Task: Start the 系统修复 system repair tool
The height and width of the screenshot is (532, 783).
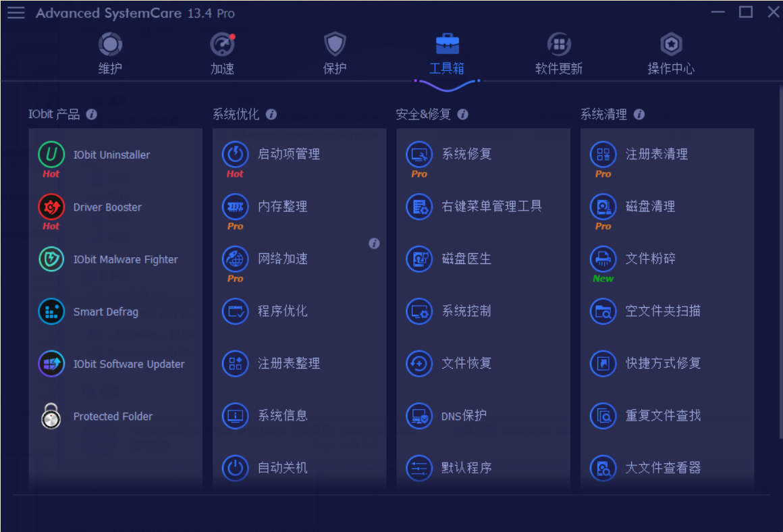Action: [x=454, y=153]
